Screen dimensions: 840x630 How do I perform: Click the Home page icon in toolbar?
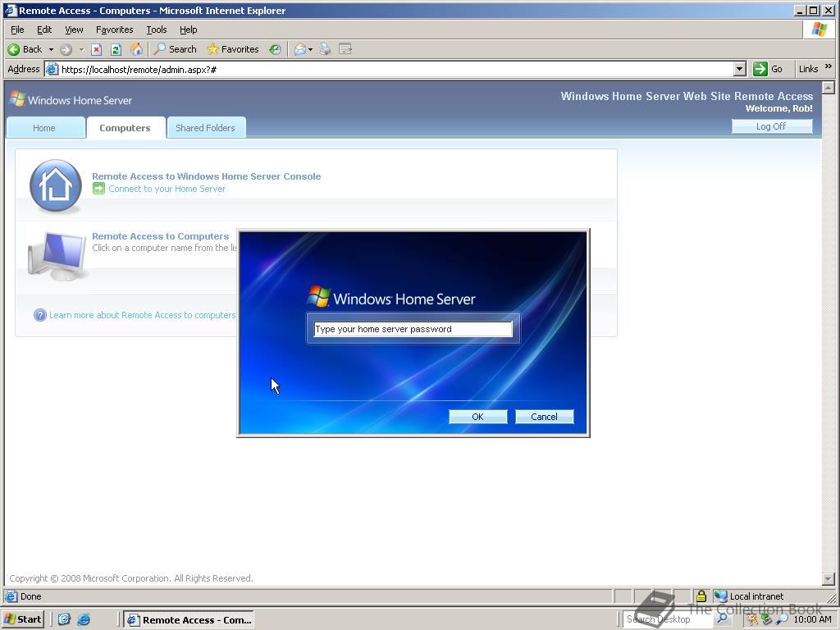point(137,49)
